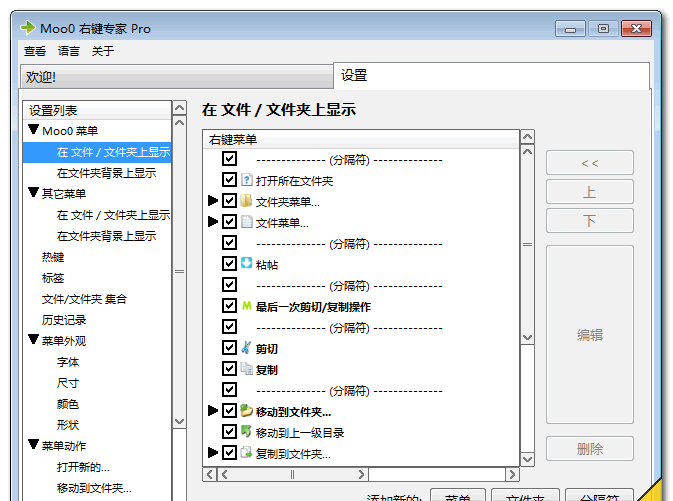Open the 查看 menu

[x=35, y=51]
